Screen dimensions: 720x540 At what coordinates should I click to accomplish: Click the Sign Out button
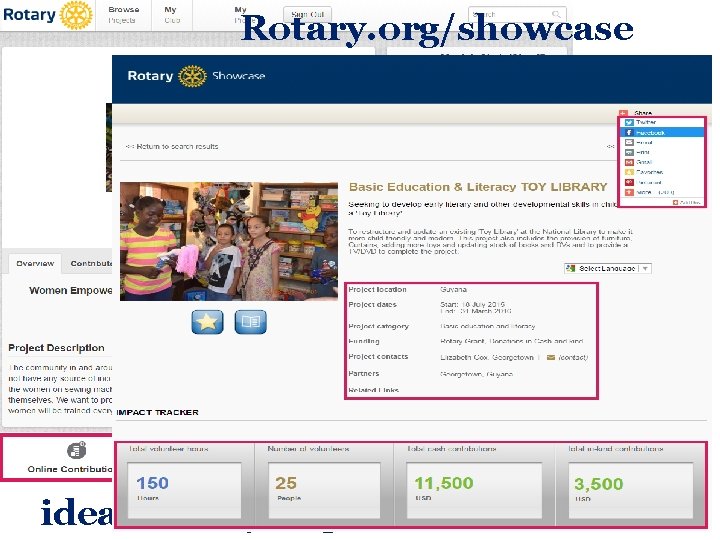point(307,14)
